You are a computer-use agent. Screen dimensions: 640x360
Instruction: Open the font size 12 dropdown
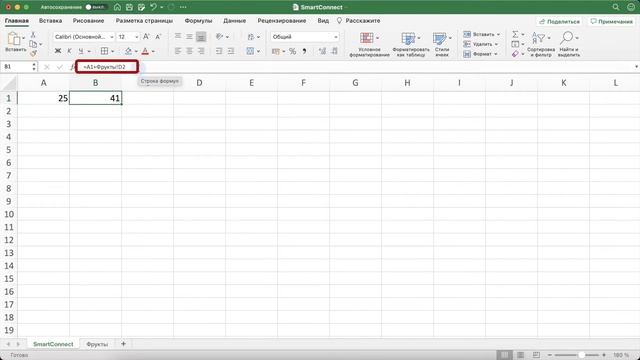click(x=136, y=37)
